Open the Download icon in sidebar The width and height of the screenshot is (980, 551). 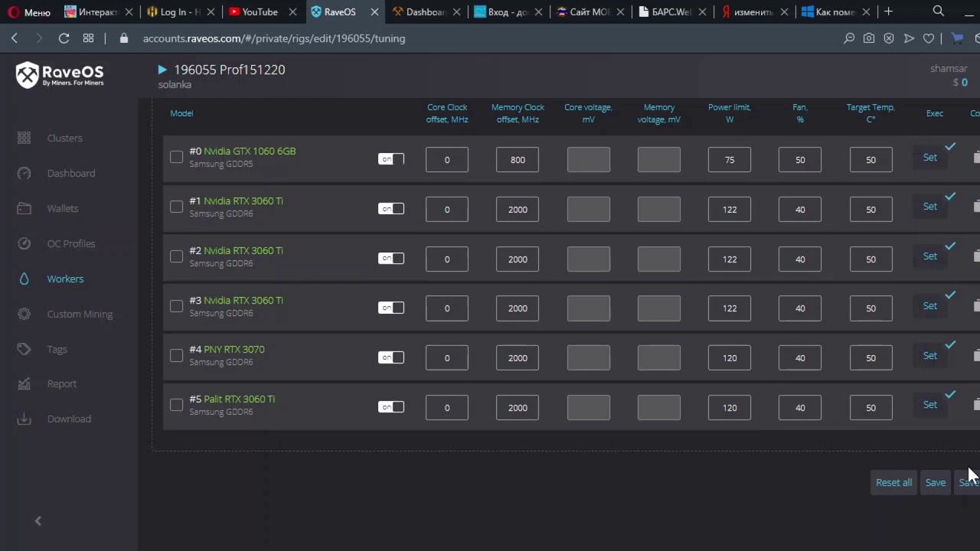coord(24,419)
